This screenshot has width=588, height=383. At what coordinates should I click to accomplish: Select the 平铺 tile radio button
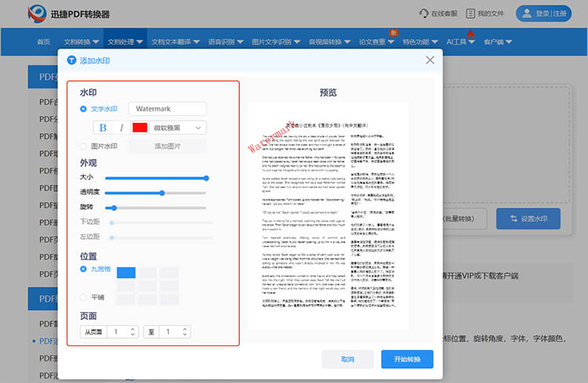click(83, 297)
